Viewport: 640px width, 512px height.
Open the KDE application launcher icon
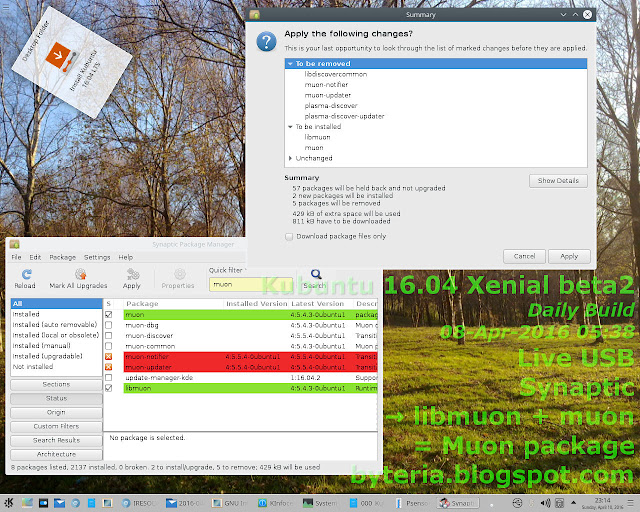(9, 503)
